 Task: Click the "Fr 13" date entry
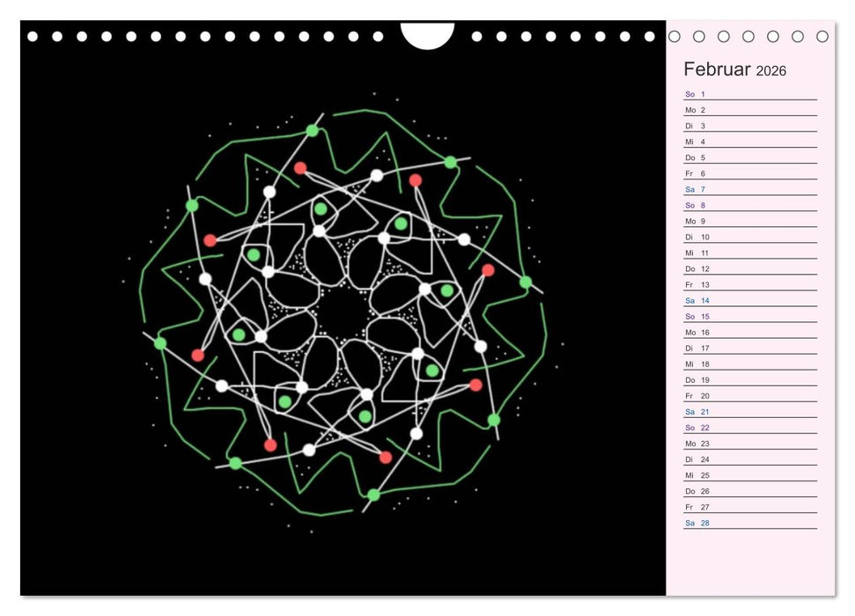click(695, 284)
